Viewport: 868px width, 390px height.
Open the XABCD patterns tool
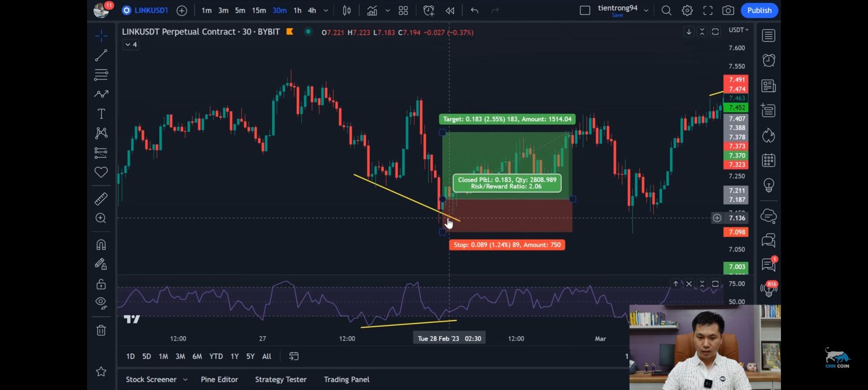tap(101, 133)
